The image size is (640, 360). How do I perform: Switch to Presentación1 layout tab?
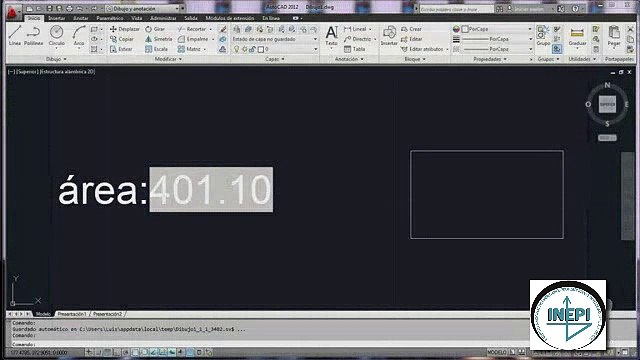[72, 314]
